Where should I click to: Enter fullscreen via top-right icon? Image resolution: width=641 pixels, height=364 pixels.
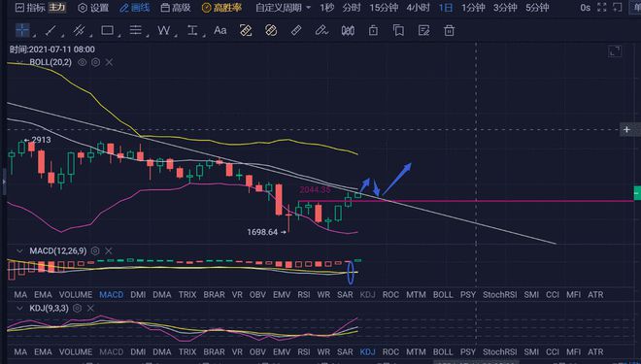pyautogui.click(x=602, y=8)
